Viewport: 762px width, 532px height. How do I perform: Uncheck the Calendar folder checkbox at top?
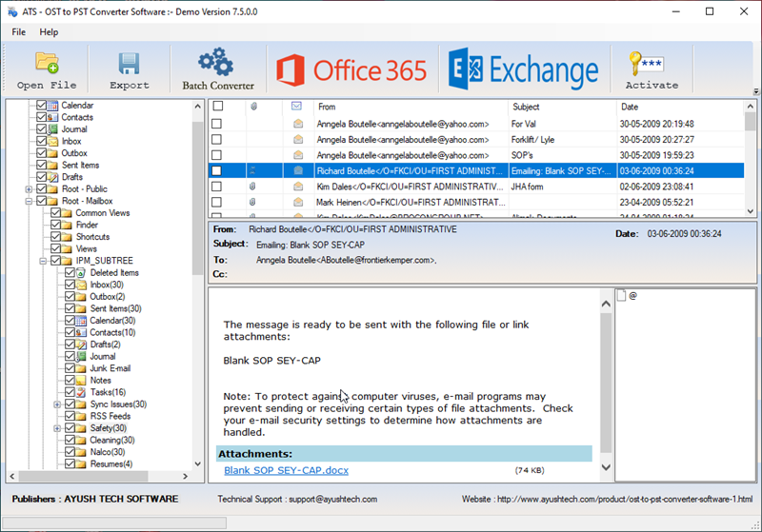[42, 106]
